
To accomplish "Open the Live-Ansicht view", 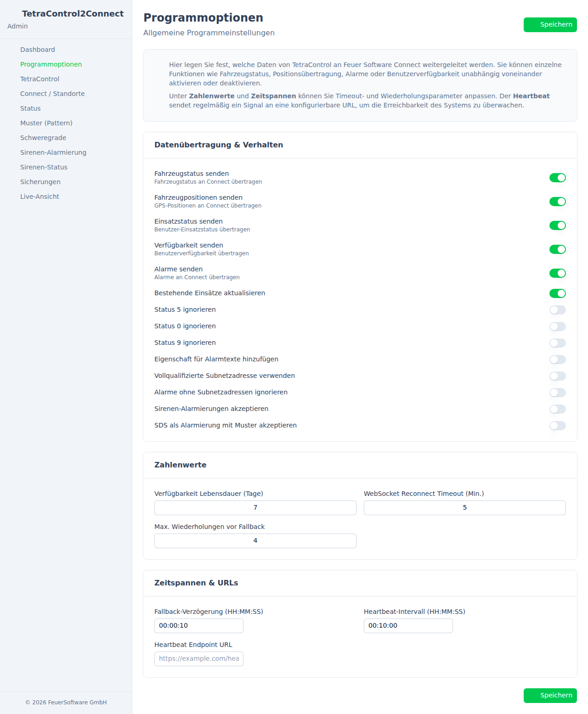I will point(40,196).
